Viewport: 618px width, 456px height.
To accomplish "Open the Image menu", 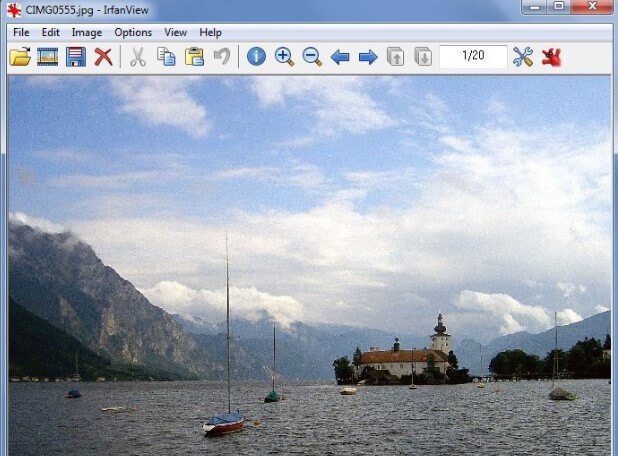I will coord(87,32).
